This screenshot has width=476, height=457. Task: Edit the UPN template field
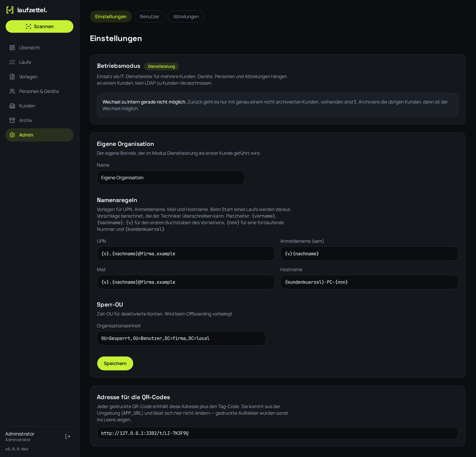point(186,254)
